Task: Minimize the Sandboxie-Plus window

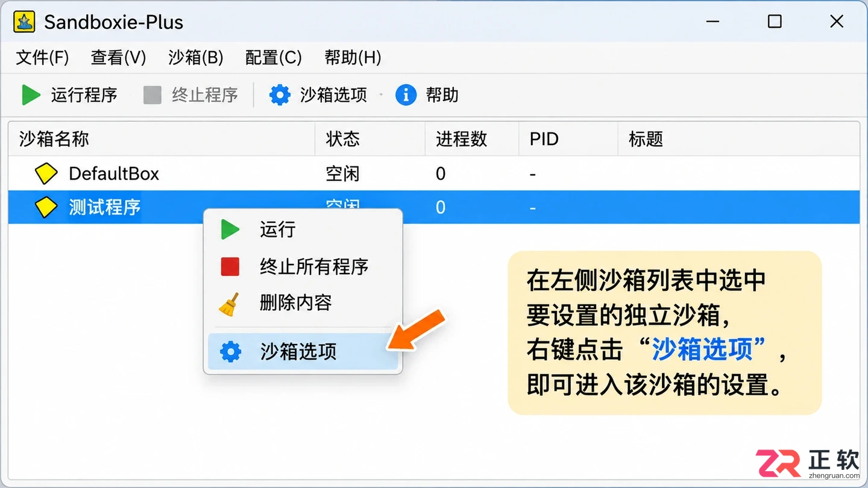Action: click(x=713, y=22)
